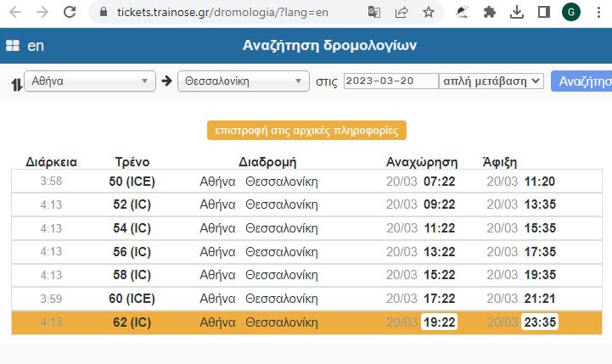Click the share page icon
Viewport: 612px width, 364px height.
[x=401, y=13]
